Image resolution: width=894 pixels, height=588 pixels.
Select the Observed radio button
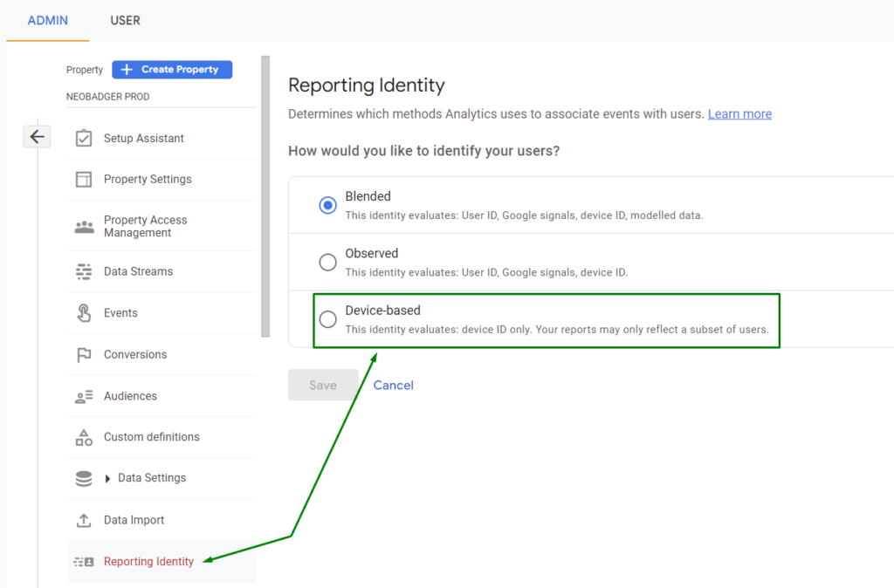click(328, 262)
